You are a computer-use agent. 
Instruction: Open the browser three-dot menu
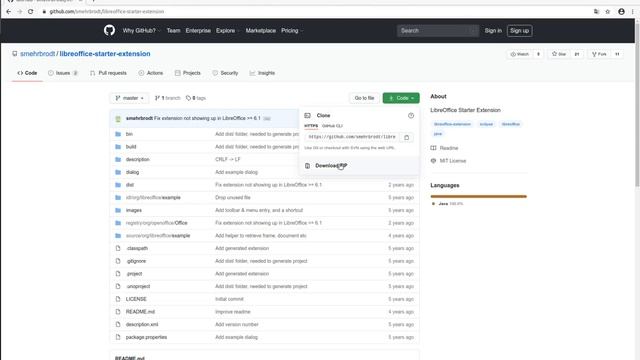click(633, 11)
